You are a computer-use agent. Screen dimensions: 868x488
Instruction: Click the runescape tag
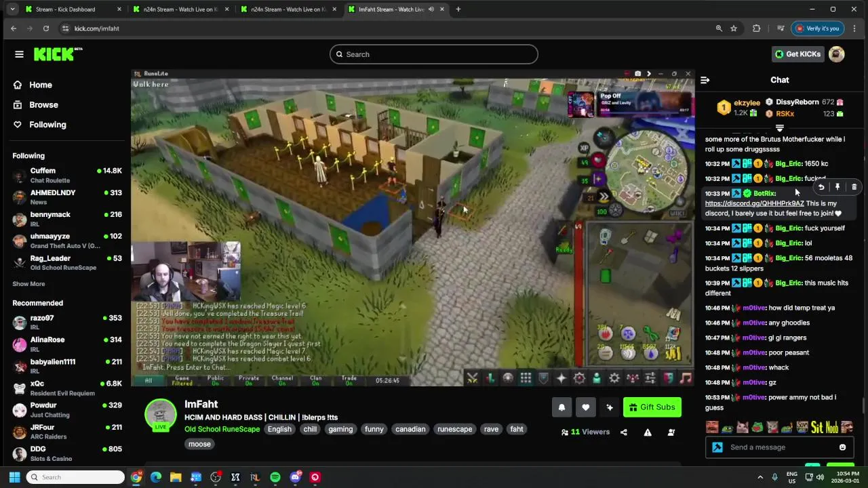click(x=454, y=429)
